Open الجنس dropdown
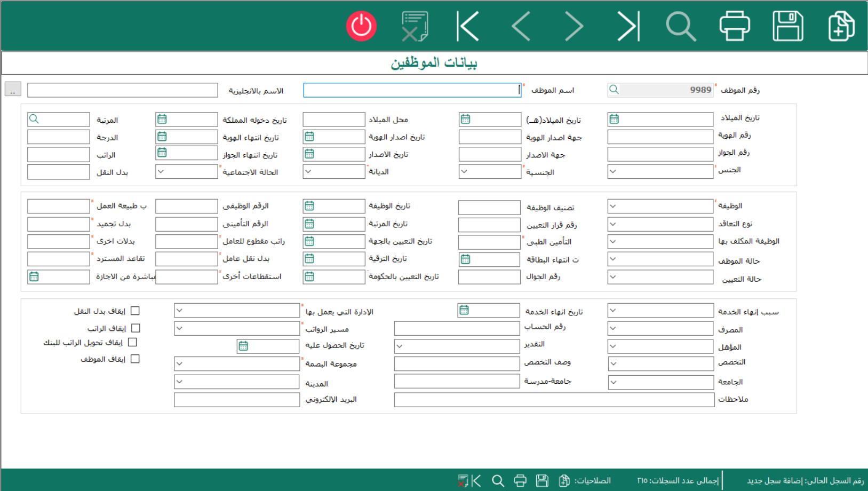 click(613, 171)
